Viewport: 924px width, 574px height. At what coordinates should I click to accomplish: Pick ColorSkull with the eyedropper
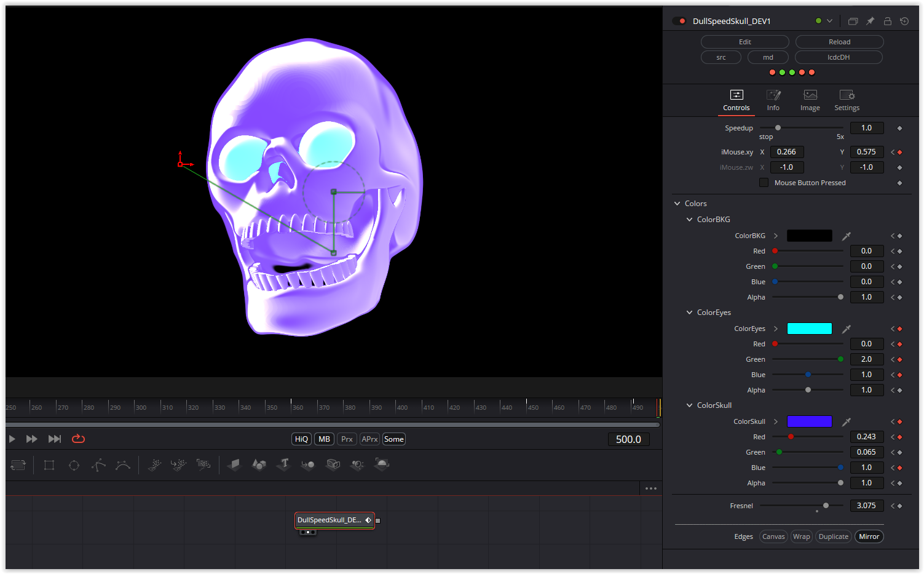[847, 421]
